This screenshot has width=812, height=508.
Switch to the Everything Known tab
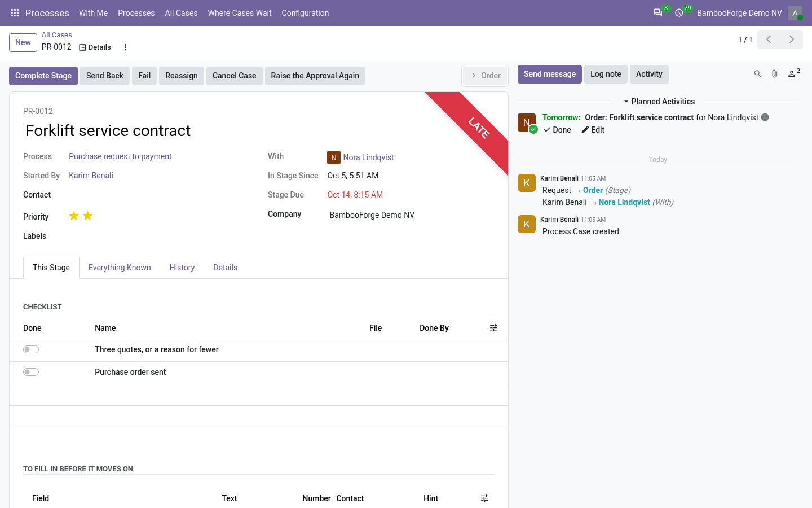[x=120, y=268]
